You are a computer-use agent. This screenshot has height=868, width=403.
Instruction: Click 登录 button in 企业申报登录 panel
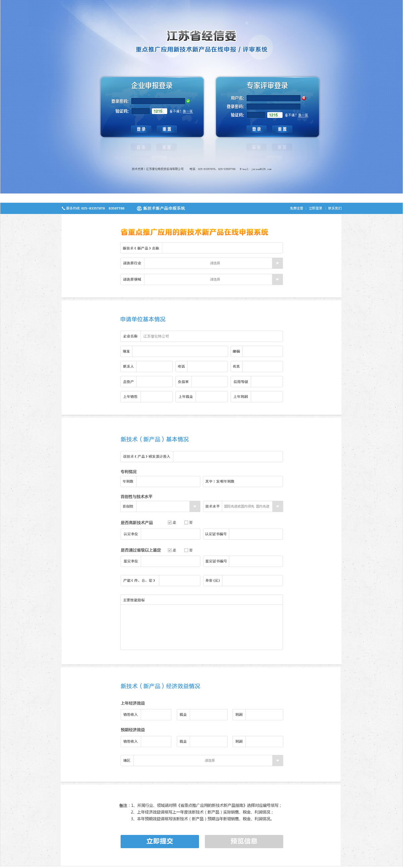[x=141, y=129]
